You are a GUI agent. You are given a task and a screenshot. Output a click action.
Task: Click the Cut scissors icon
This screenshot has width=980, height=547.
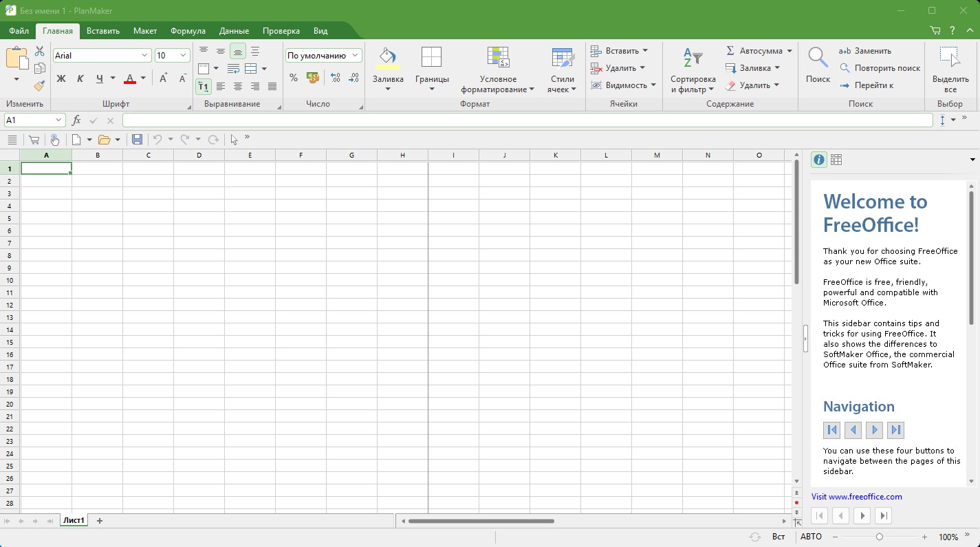coord(39,52)
